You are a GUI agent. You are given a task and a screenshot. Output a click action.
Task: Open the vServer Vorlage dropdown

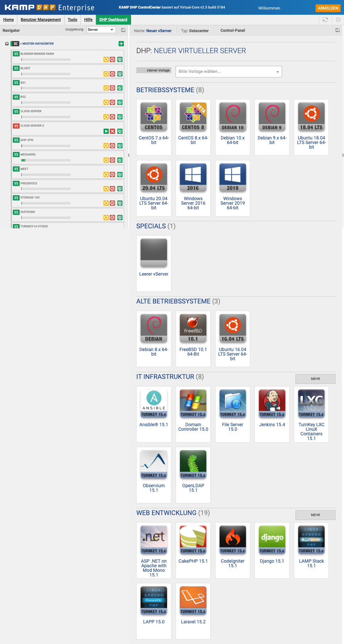tap(229, 72)
